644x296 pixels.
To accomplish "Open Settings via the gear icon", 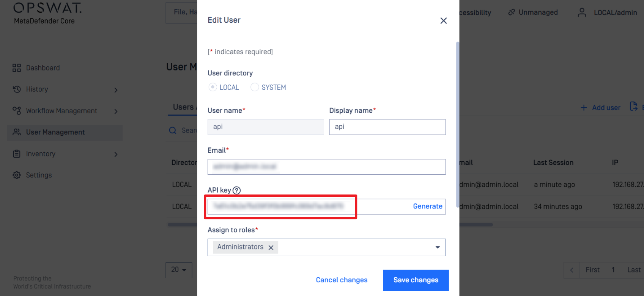I will pyautogui.click(x=17, y=175).
